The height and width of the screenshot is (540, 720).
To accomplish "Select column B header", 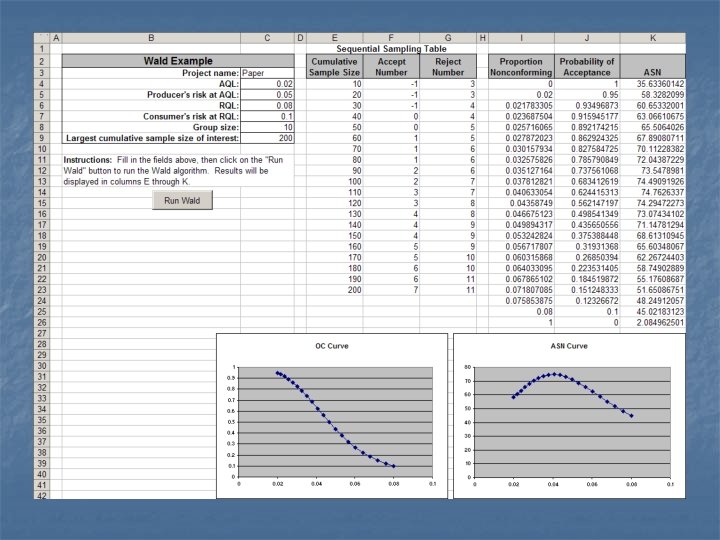I will coord(151,38).
